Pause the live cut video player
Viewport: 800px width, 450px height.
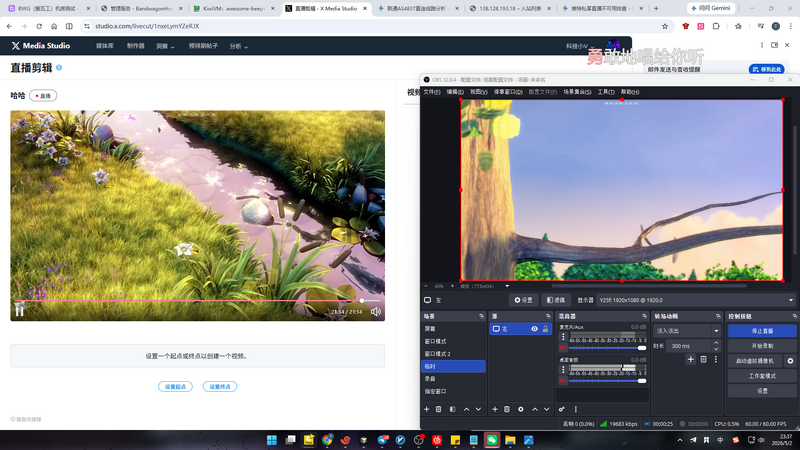point(19,310)
